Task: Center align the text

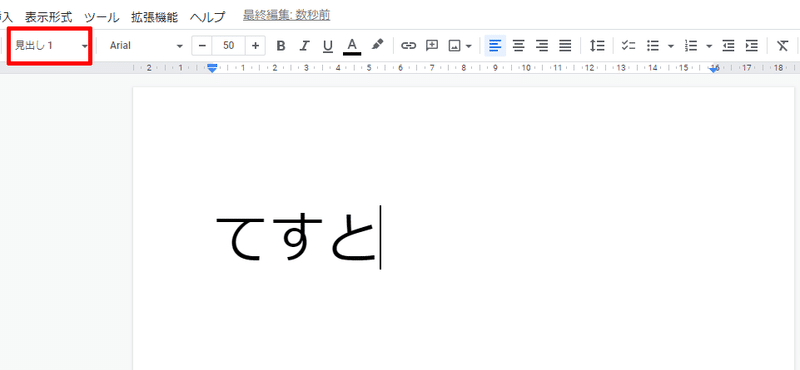Action: [518, 46]
